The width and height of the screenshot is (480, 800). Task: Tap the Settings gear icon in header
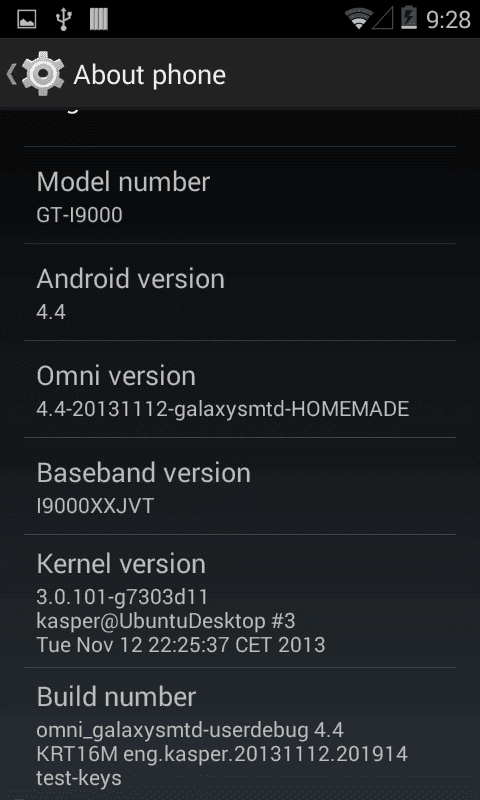[x=43, y=74]
